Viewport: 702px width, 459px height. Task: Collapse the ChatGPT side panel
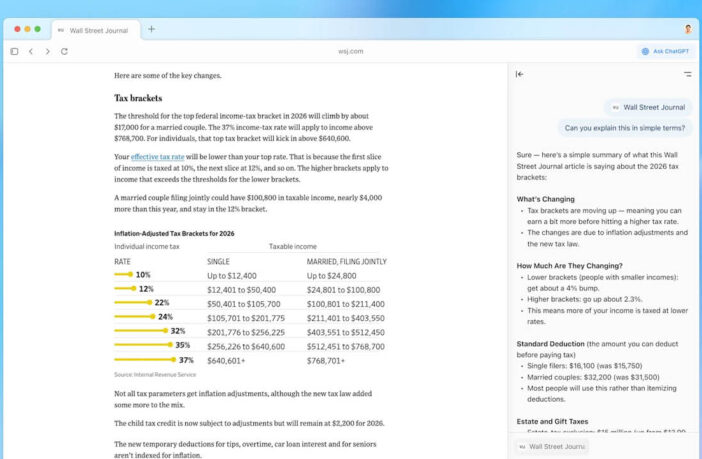(x=519, y=74)
